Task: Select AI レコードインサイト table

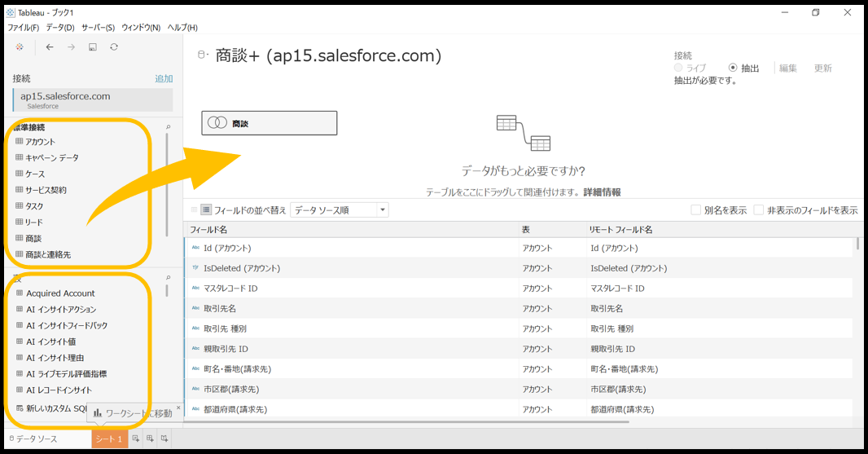Action: point(59,390)
